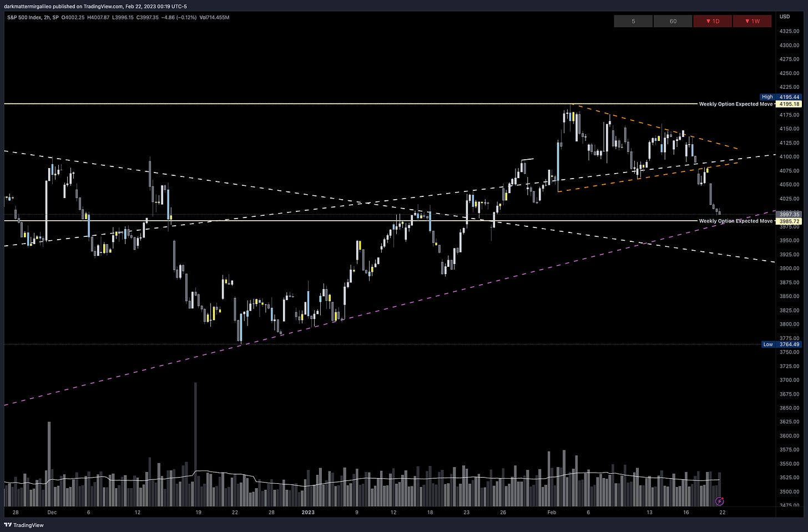Click the 3650.00 price axis label

(x=789, y=408)
